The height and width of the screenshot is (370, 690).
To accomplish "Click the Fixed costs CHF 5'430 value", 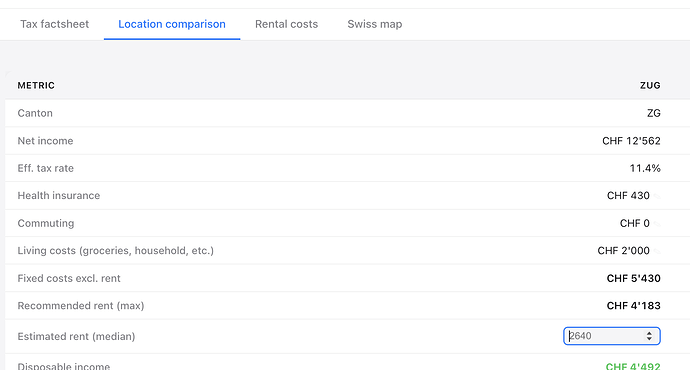I will click(633, 278).
